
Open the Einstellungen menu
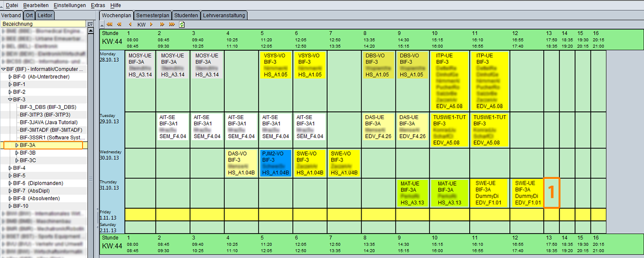point(69,5)
